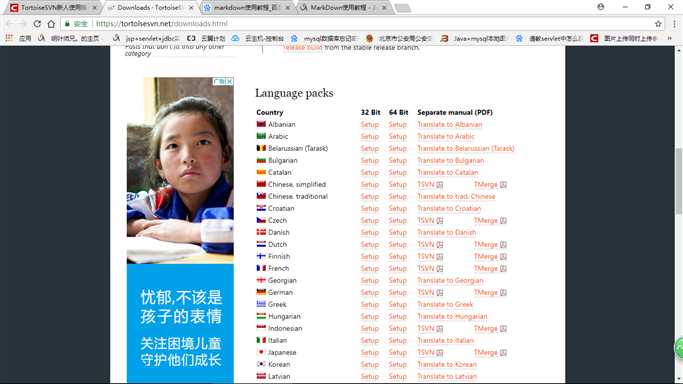Download 64 Bit Setup for Arabic
Viewport: 683px width, 384px height.
coord(398,137)
